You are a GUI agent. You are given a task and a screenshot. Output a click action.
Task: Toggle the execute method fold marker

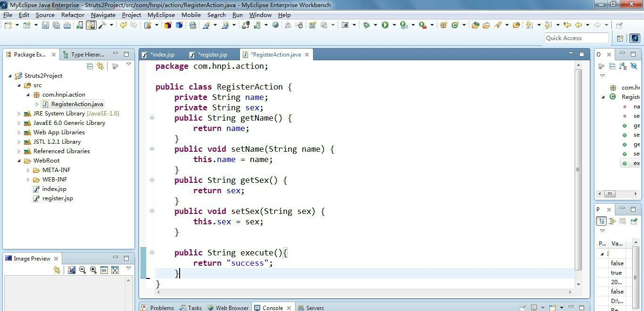click(x=152, y=253)
